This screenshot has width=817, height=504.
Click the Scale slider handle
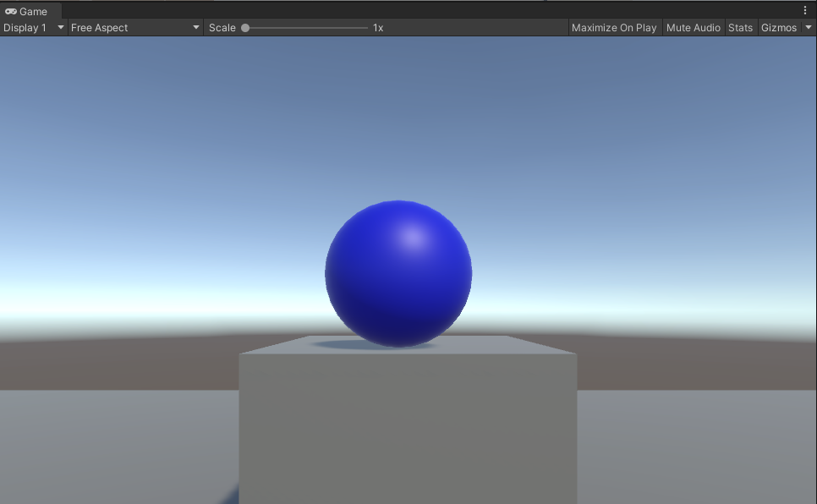pos(245,28)
